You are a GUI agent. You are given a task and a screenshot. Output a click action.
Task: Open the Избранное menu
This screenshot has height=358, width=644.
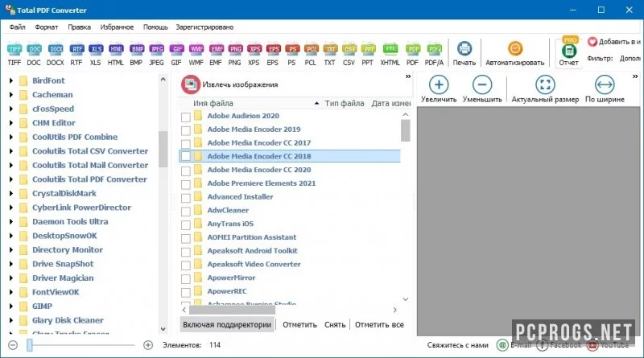coord(117,27)
